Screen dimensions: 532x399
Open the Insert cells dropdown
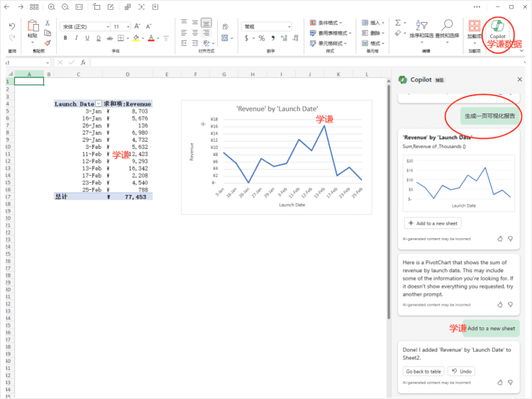click(x=373, y=23)
